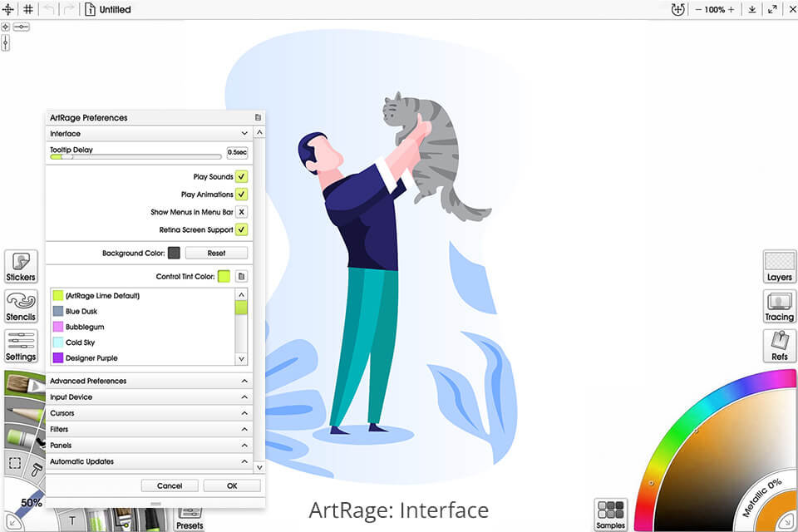Image resolution: width=798 pixels, height=532 pixels.
Task: Click the Undo arrow
Action: click(49, 9)
